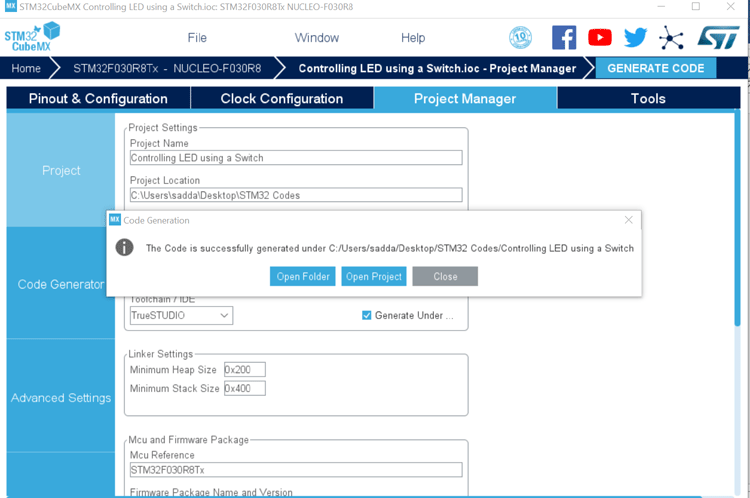Screen dimensions: 750x498
Task: Maximize the STM32CubeMX window
Action: [x=696, y=6]
